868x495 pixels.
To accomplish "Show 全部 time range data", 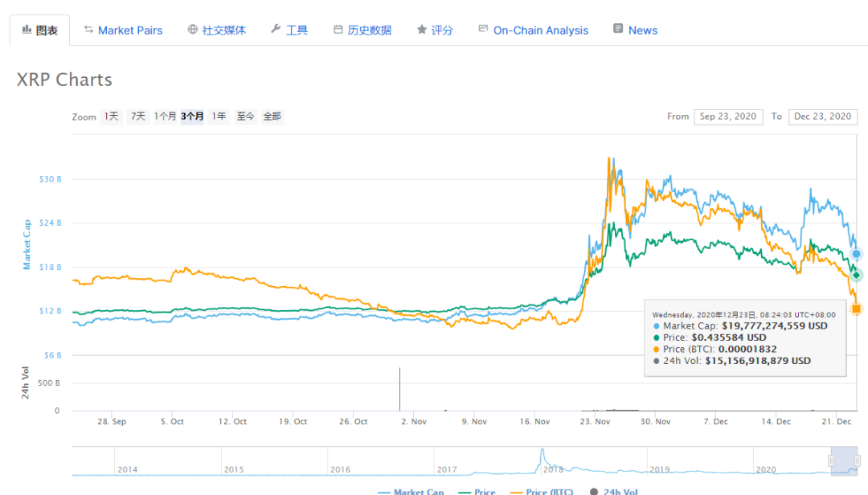I will (x=272, y=117).
